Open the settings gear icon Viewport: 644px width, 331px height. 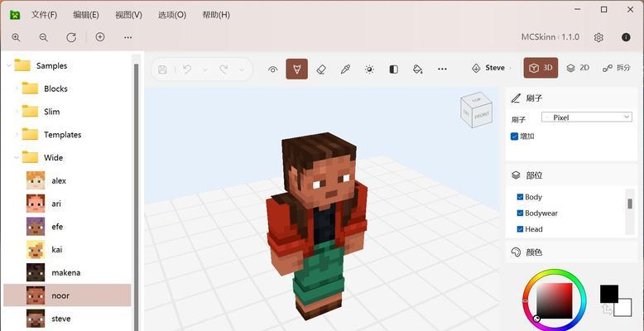[x=598, y=37]
